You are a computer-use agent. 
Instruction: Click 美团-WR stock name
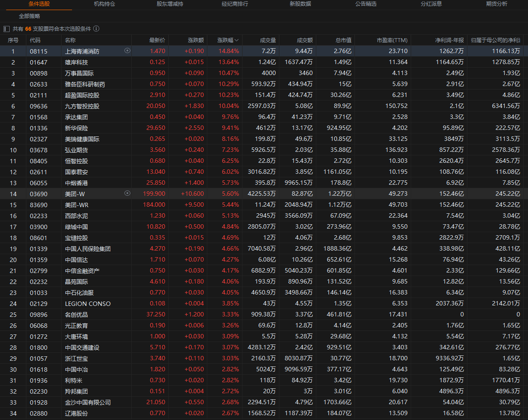(x=77, y=205)
